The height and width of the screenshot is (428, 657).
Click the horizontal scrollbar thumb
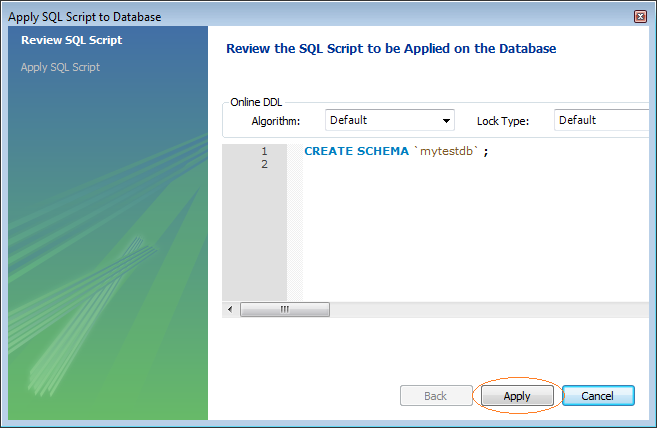pyautogui.click(x=285, y=309)
